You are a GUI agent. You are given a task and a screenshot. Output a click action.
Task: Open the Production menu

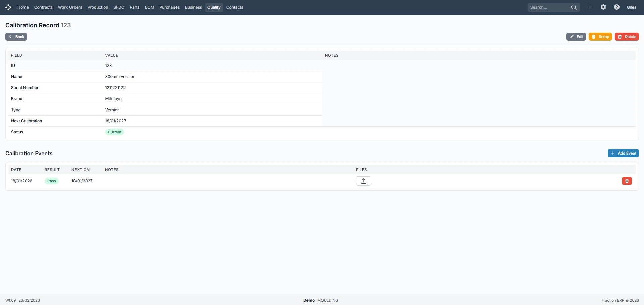click(x=98, y=7)
